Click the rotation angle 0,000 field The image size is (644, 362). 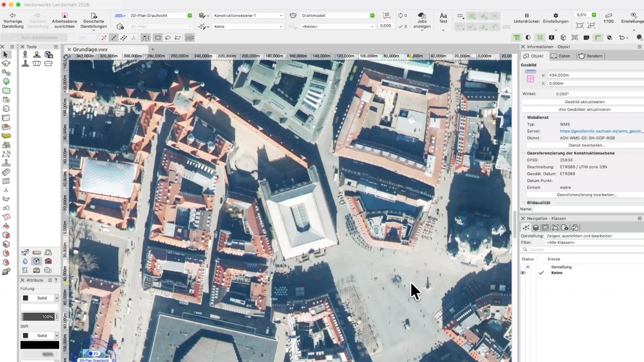(x=386, y=26)
